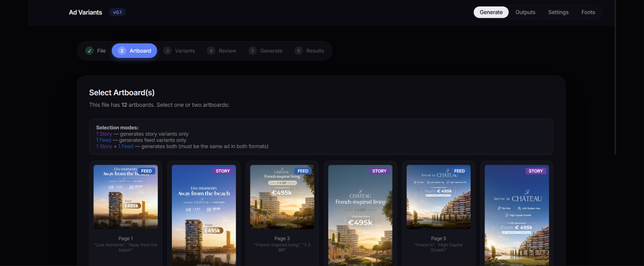Go to the Review step
Image resolution: width=644 pixels, height=266 pixels.
(x=222, y=51)
